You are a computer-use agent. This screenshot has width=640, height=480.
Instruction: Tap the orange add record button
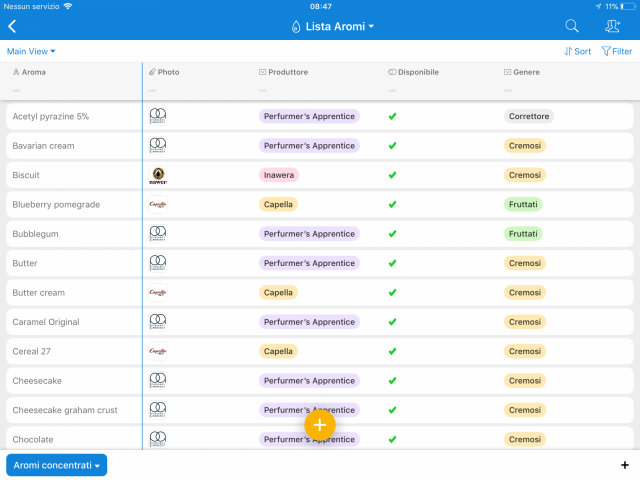tap(320, 425)
